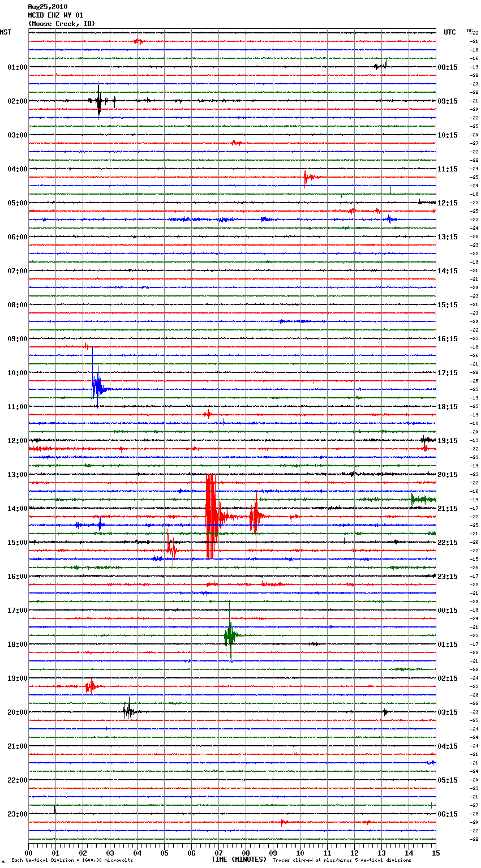Click minute 15 on the bottom axis
The width and height of the screenshot is (481, 868).
(x=436, y=853)
